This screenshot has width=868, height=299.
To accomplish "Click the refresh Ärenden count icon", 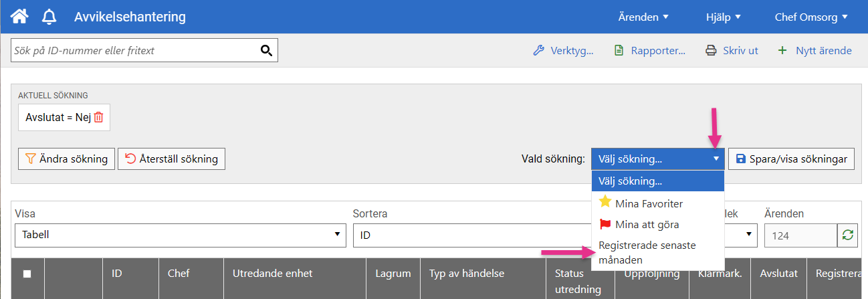I will pyautogui.click(x=848, y=235).
